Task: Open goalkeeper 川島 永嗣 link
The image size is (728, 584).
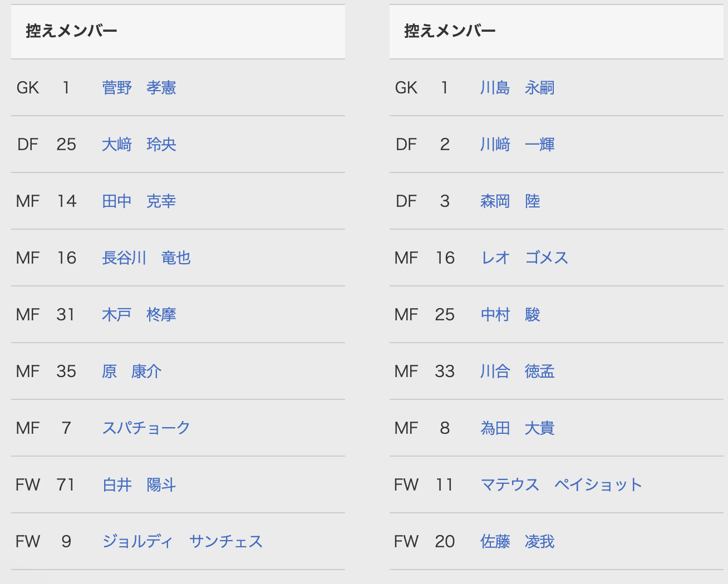Action: point(517,88)
